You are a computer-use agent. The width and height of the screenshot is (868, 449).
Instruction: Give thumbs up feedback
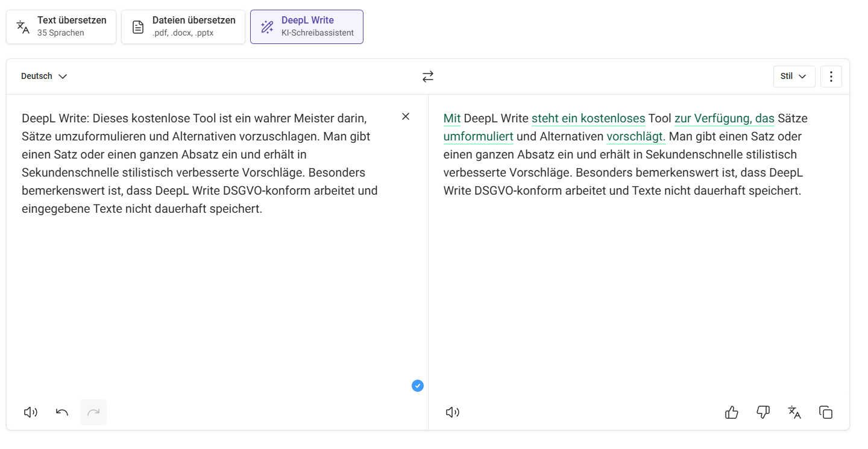[x=732, y=412]
